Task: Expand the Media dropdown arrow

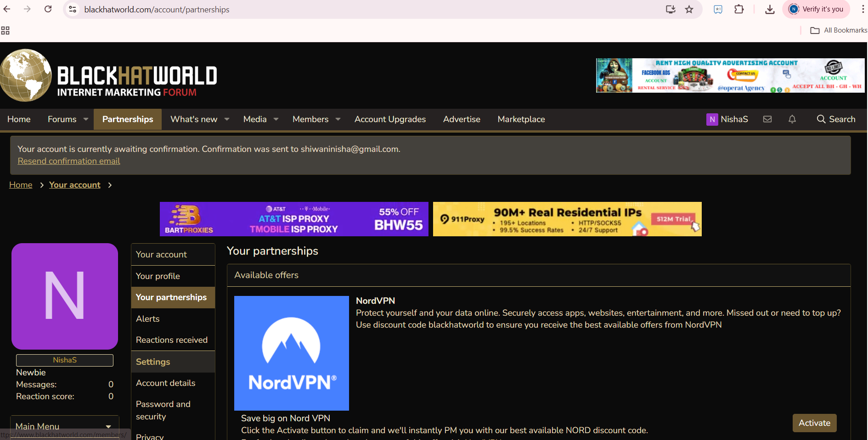Action: [276, 119]
